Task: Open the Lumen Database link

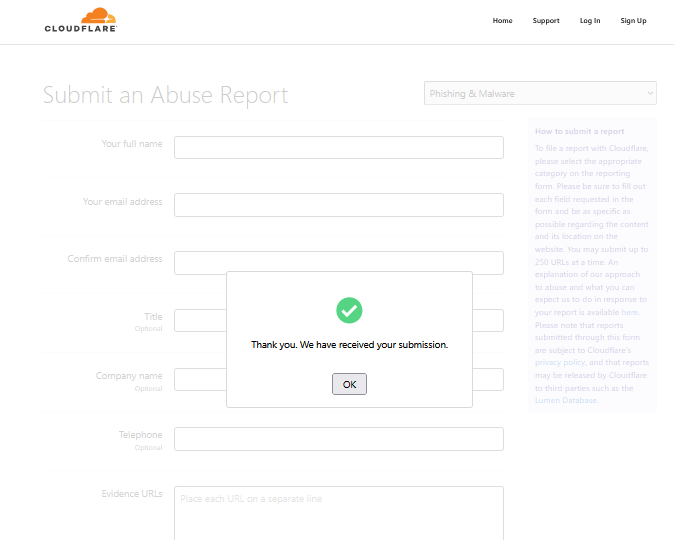Action: (566, 400)
